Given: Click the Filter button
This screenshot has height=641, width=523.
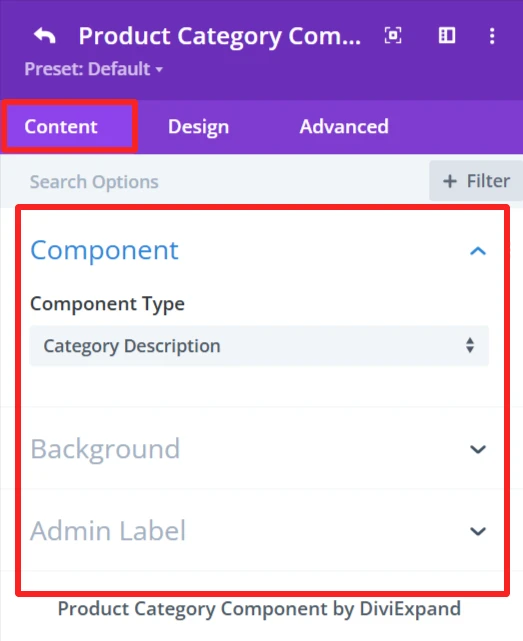Looking at the screenshot, I should tap(476, 181).
